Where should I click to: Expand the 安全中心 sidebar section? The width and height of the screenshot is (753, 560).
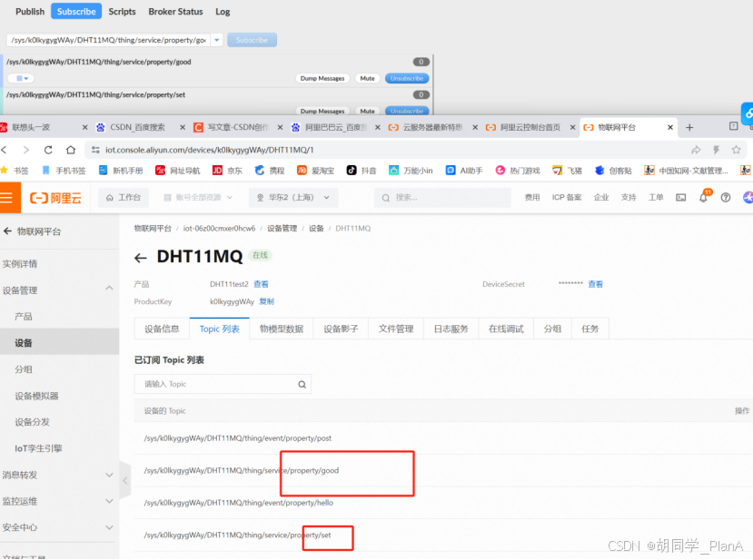pyautogui.click(x=110, y=527)
